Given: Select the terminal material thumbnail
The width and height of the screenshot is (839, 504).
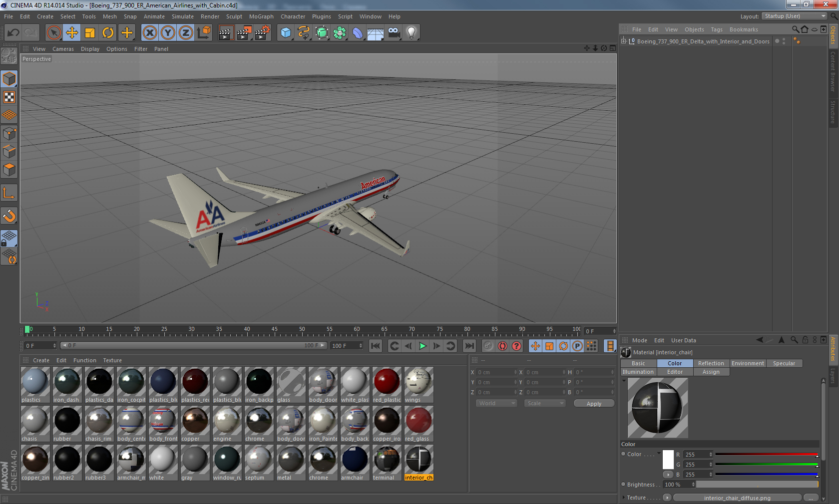Looking at the screenshot, I should (387, 463).
